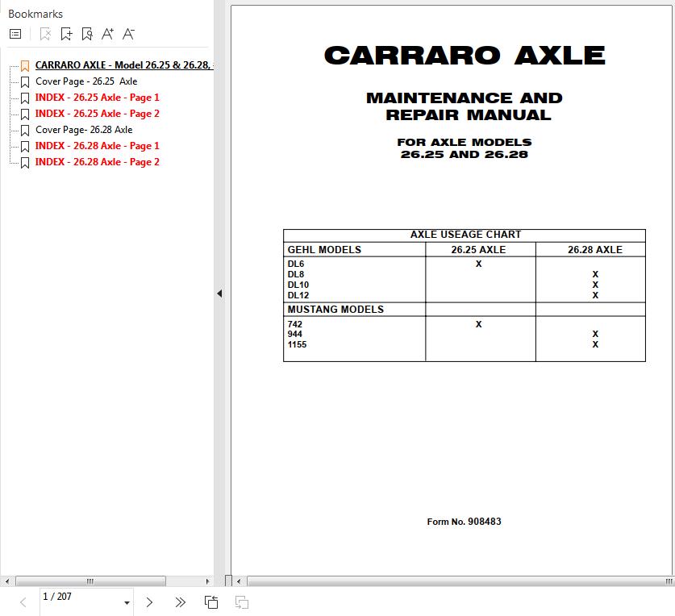Click MUSTANG MODELS row label
Image resolution: width=675 pixels, height=616 pixels.
335,310
